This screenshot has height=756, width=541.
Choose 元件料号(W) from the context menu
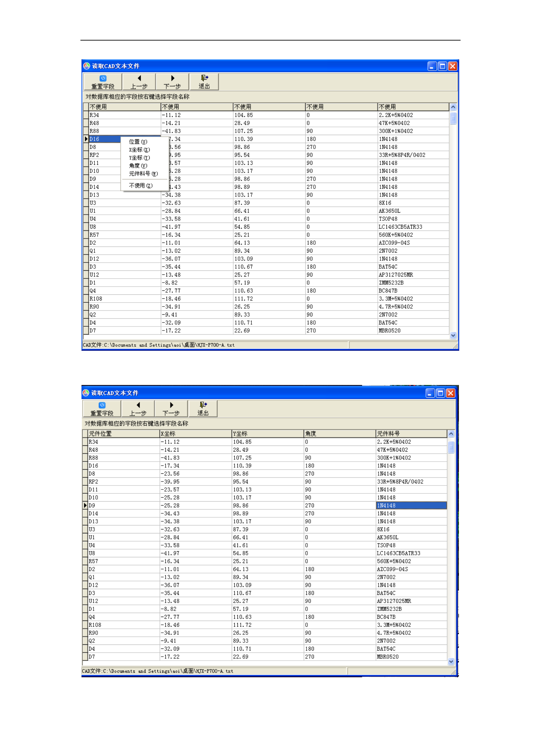pos(144,174)
